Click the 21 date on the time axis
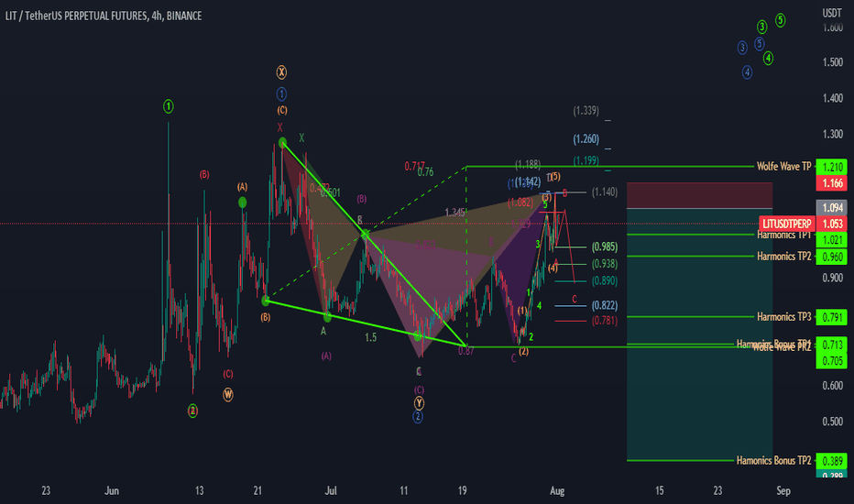854x504 pixels. [257, 491]
